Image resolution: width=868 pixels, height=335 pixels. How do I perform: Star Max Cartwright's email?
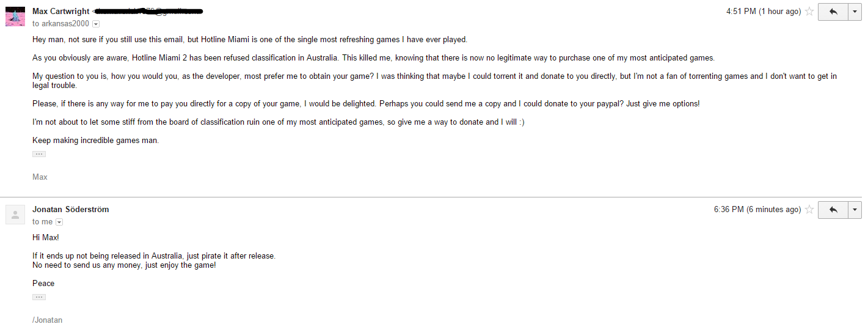pos(809,12)
